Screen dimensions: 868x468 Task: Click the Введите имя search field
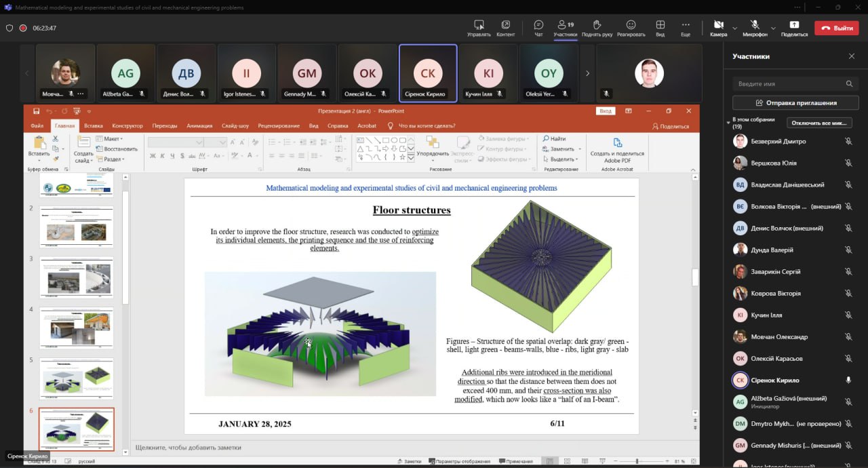point(795,83)
